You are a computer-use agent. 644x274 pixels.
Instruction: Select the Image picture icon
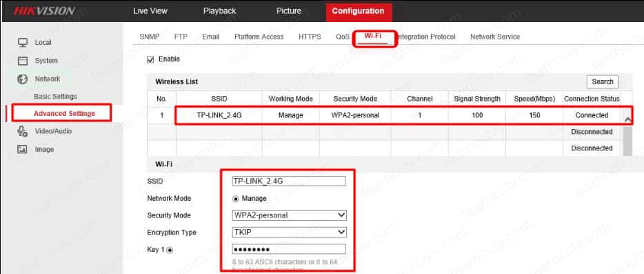point(23,149)
